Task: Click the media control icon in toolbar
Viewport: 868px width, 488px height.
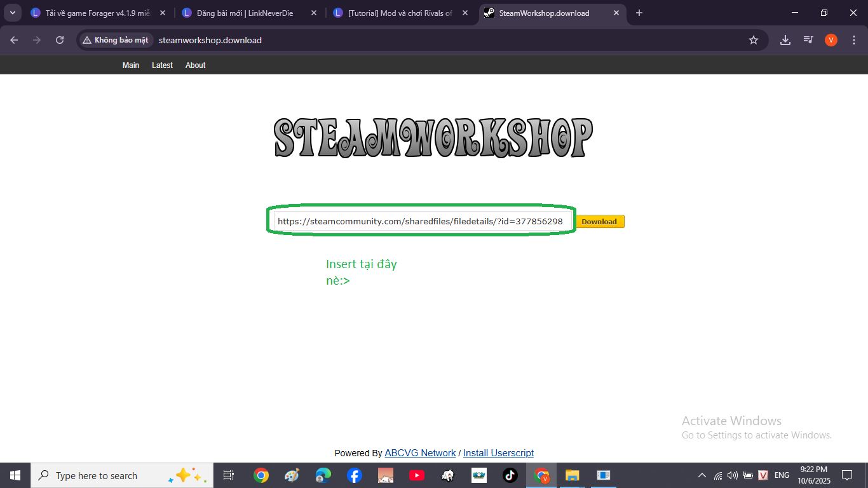Action: click(x=808, y=40)
